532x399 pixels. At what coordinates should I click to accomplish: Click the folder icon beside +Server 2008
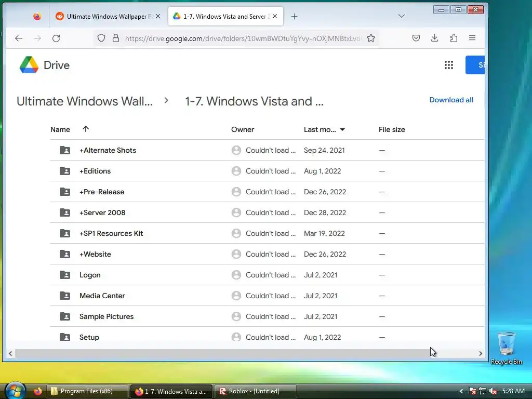(65, 212)
